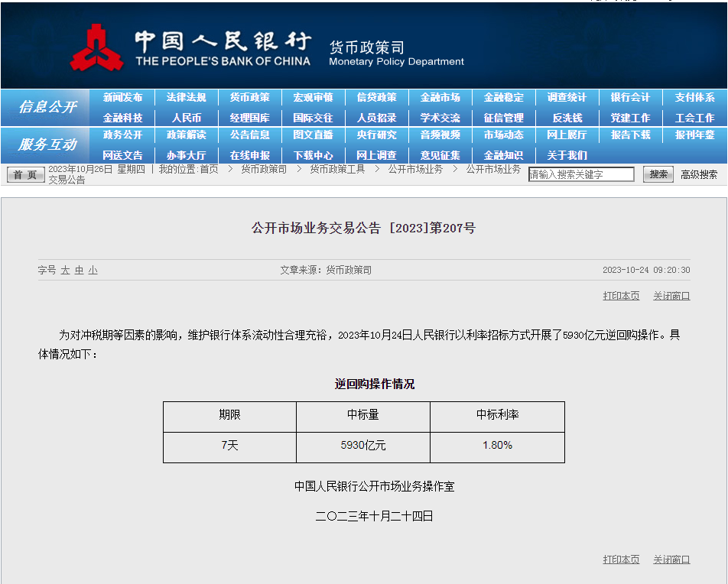Click the 打印本页 print link
728x584 pixels.
pos(620,295)
